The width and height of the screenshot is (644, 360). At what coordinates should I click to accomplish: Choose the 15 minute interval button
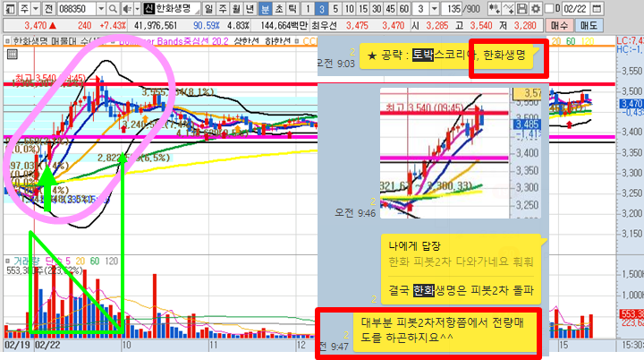coord(363,9)
